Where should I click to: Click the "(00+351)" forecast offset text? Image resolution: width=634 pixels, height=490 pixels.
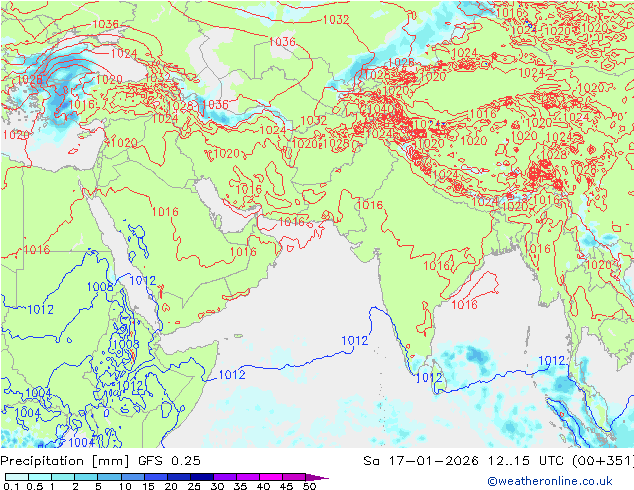pos(603,460)
